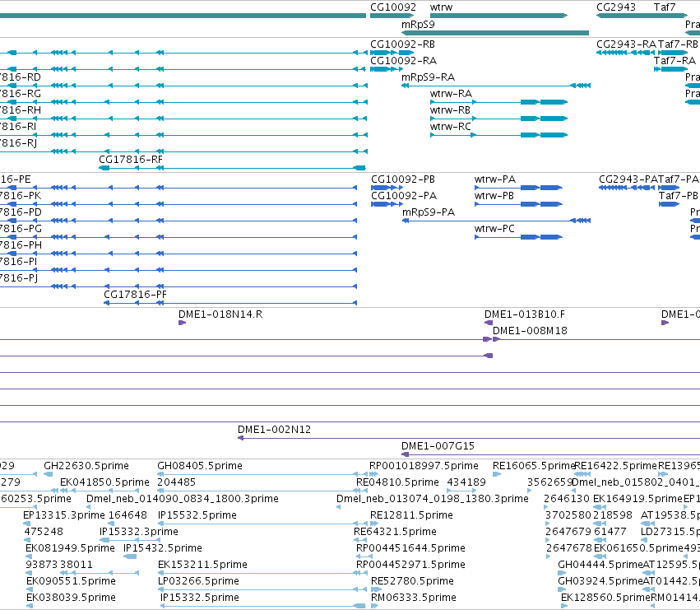Select EST EK081949.5prime label
Image resolution: width=700 pixels, height=610 pixels.
click(x=70, y=548)
